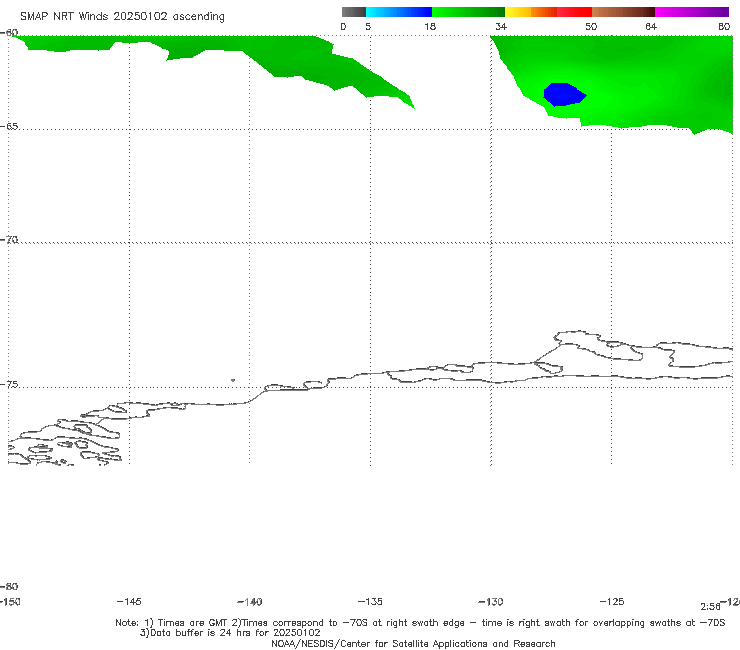
Task: Click the colorbar label '64'
Action: [x=651, y=27]
